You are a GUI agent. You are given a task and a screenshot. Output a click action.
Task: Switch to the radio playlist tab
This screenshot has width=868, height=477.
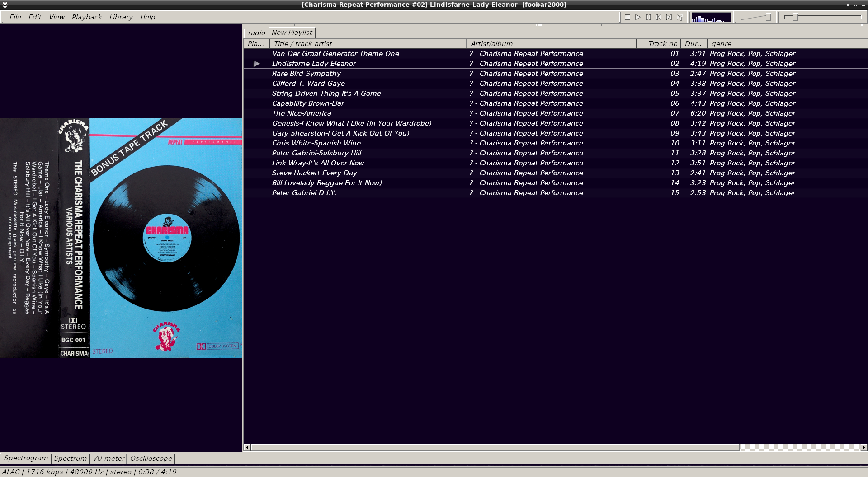[x=256, y=33]
